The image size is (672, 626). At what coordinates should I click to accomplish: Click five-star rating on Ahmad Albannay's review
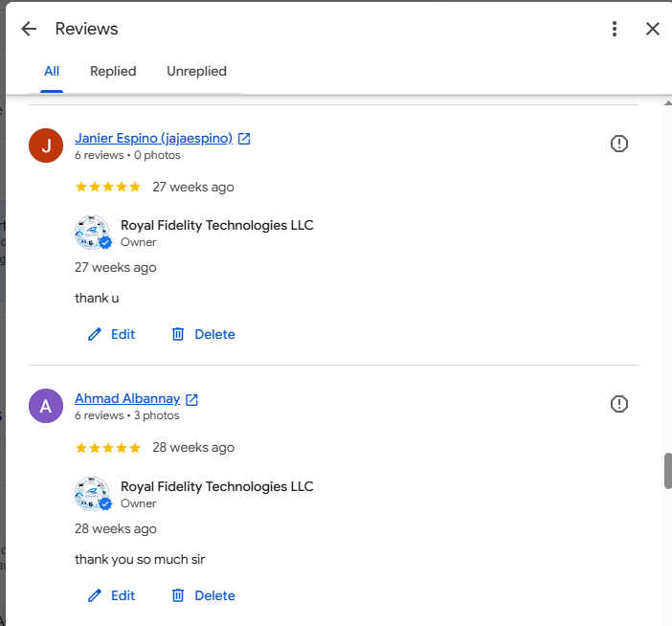coord(108,448)
